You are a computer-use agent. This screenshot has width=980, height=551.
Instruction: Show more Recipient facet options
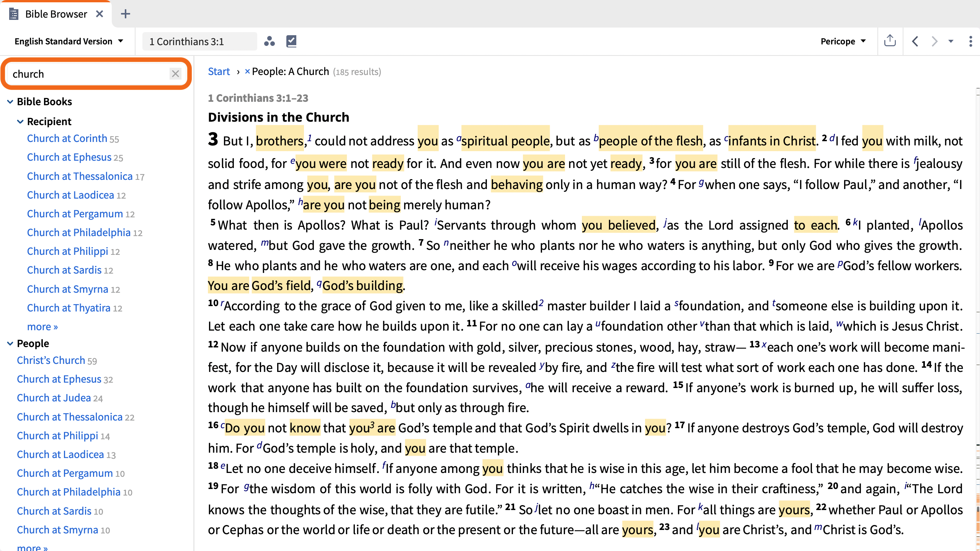point(42,327)
